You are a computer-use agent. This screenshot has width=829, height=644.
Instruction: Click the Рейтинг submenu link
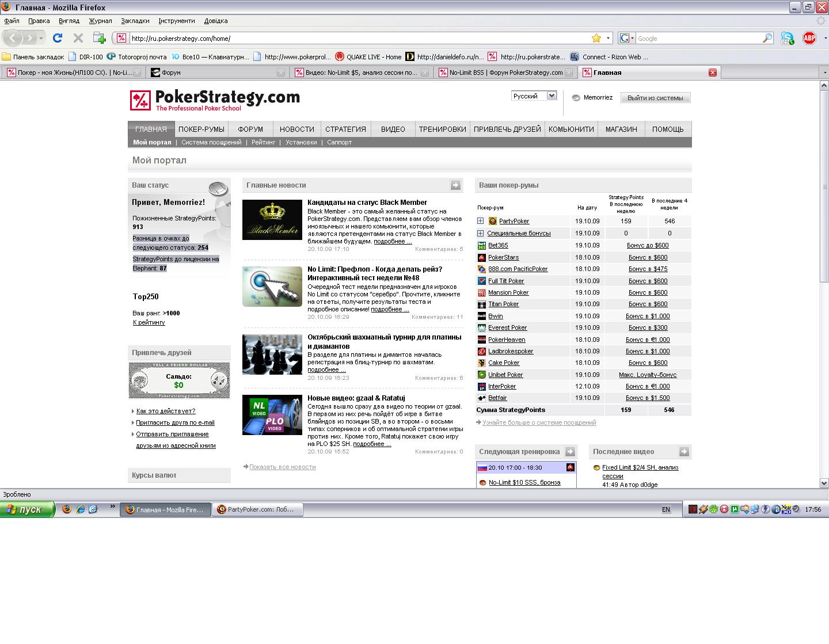pos(264,142)
